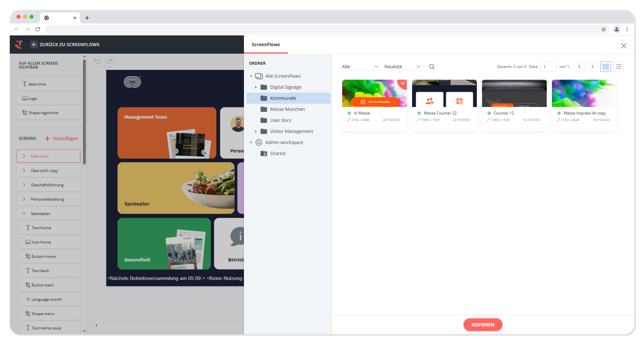Viewport: 644px width, 344px height.
Task: Open the ScreenFlows tab
Action: [x=265, y=45]
